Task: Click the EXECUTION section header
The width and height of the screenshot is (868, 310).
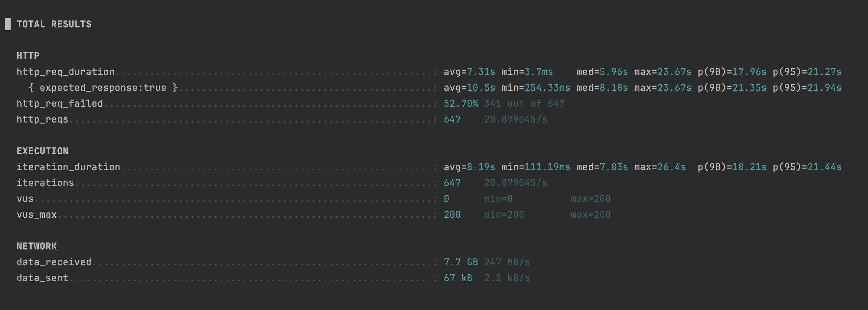Action: tap(42, 151)
